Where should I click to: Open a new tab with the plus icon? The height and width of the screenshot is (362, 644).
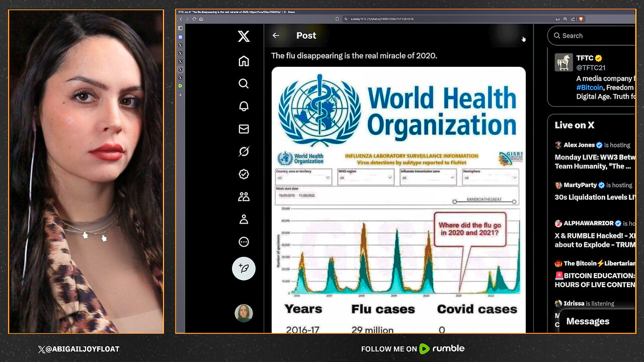181,95
